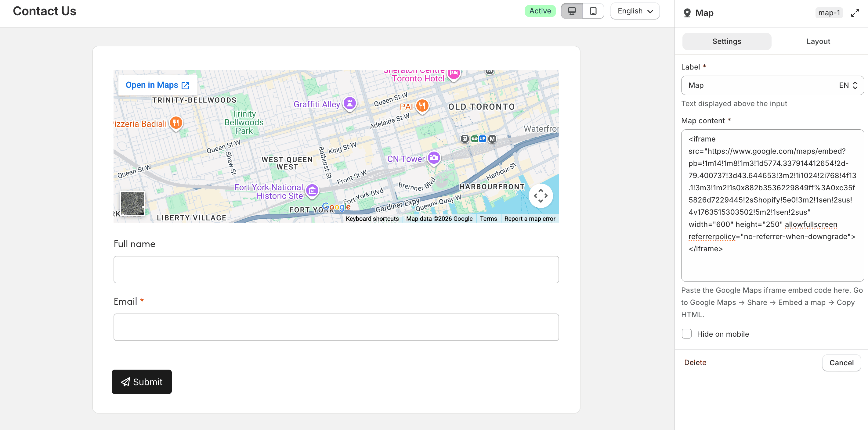
Task: Click the Map content iframe textarea
Action: point(772,206)
